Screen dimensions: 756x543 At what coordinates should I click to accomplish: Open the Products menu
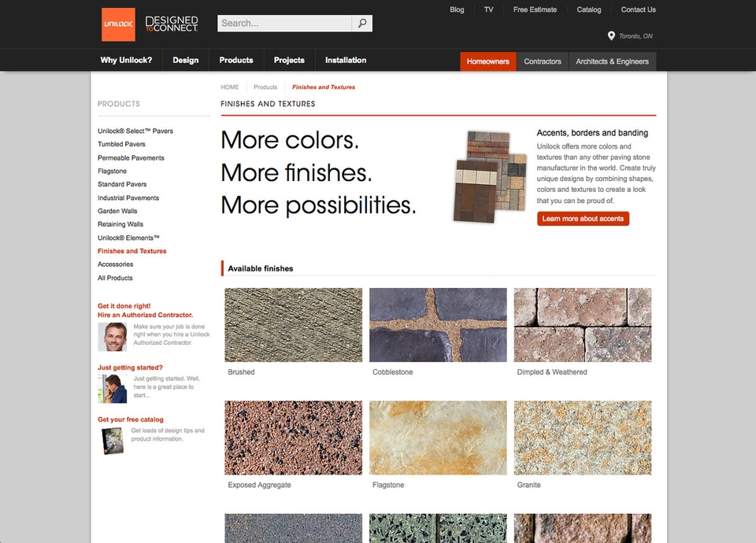coord(236,61)
